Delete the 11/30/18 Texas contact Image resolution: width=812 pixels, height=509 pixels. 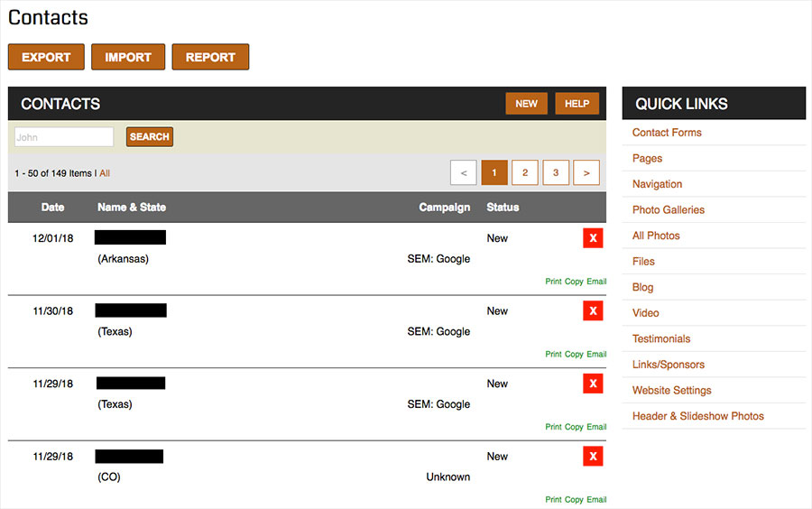(x=593, y=310)
